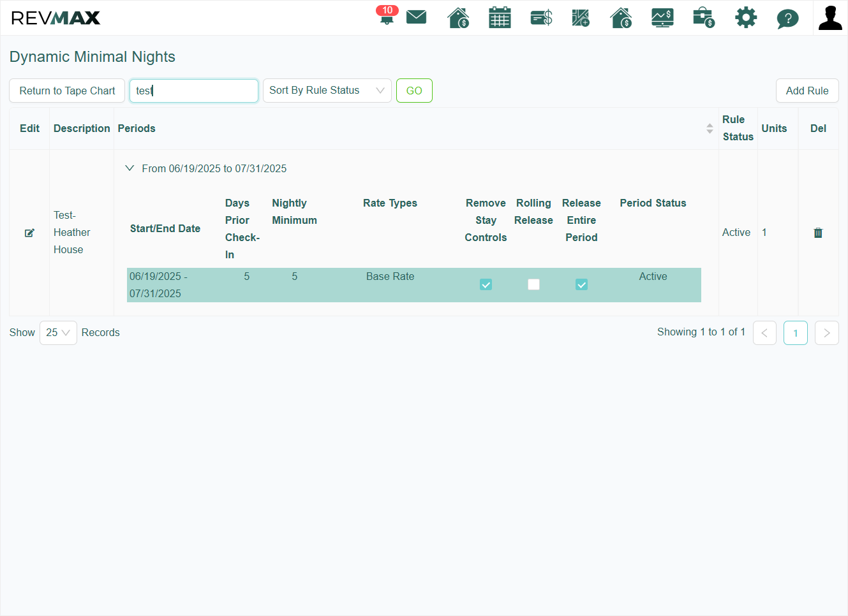Open the Sort By Rule Status dropdown
This screenshot has width=848, height=616.
327,91
